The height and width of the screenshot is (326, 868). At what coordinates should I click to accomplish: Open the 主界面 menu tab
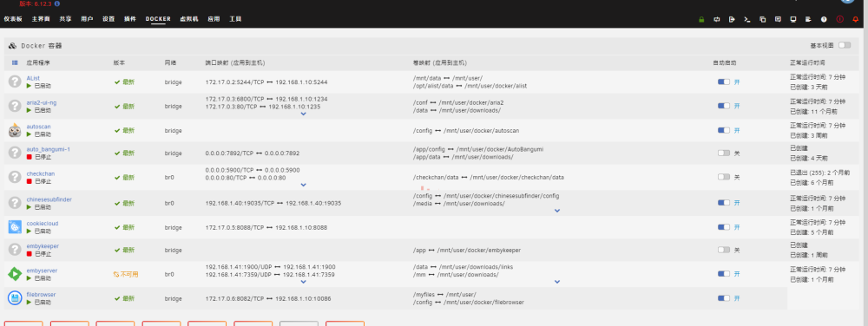tap(41, 19)
